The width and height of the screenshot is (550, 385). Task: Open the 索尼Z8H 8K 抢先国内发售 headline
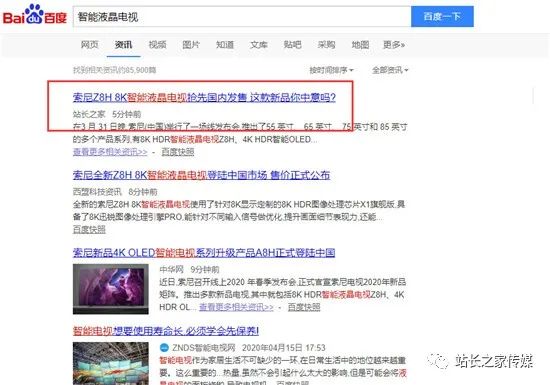tap(204, 97)
